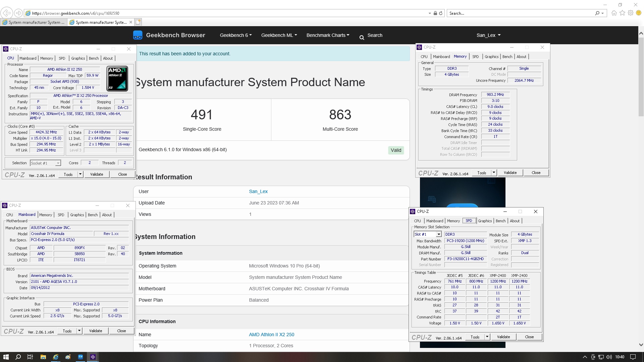Open the notification center icon
Screen dimensions: 644x362
click(x=633, y=357)
